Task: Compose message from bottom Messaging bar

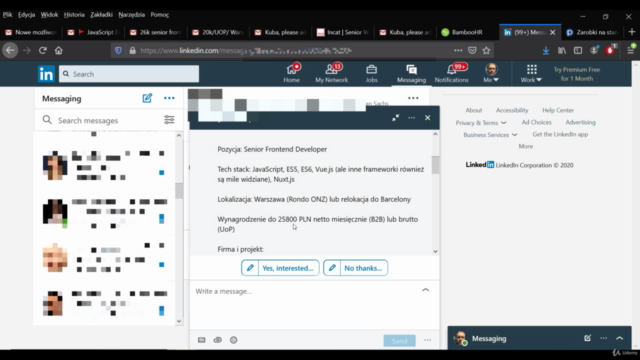Action: (587, 338)
